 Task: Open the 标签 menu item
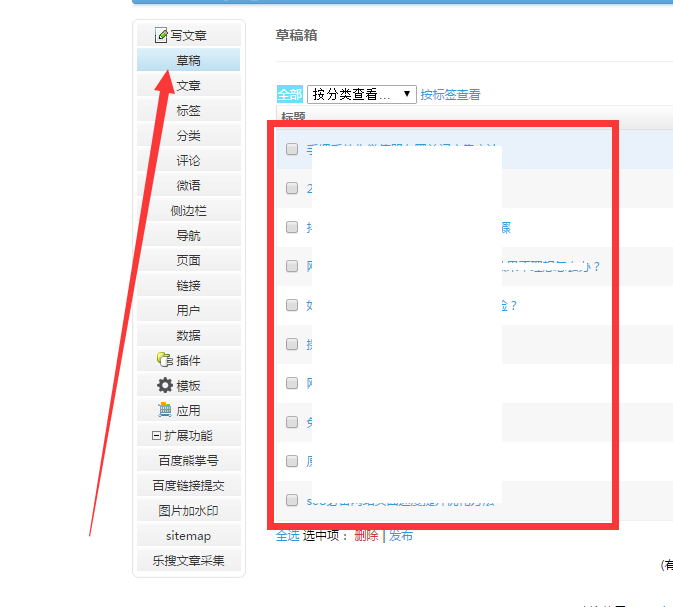pos(188,110)
